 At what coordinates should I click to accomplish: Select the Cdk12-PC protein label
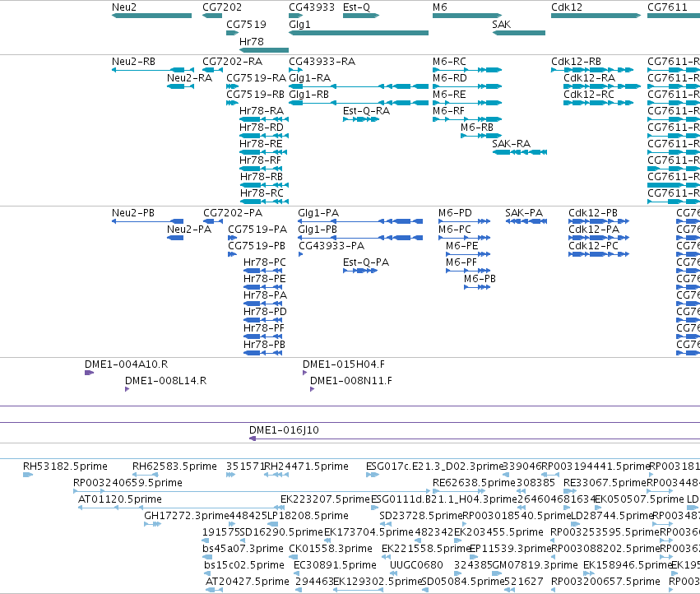[593, 246]
